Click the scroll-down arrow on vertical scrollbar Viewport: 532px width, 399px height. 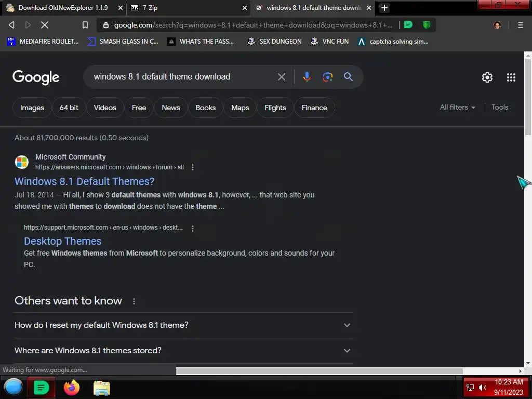click(528, 363)
